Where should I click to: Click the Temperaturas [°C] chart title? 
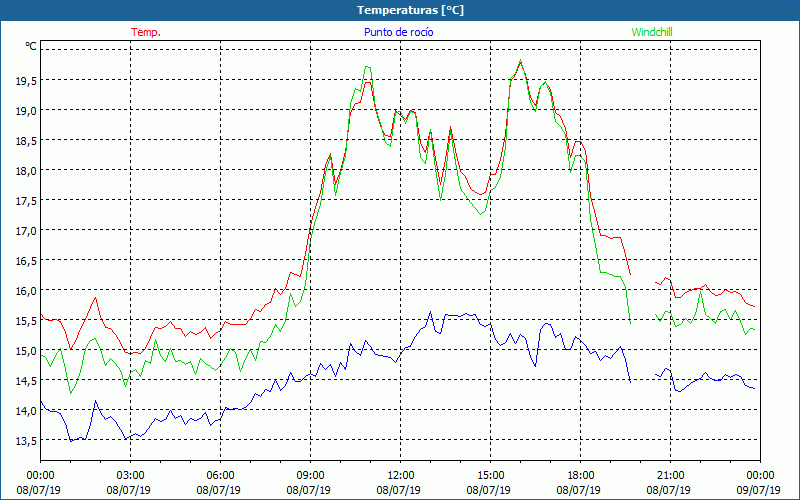(x=410, y=10)
